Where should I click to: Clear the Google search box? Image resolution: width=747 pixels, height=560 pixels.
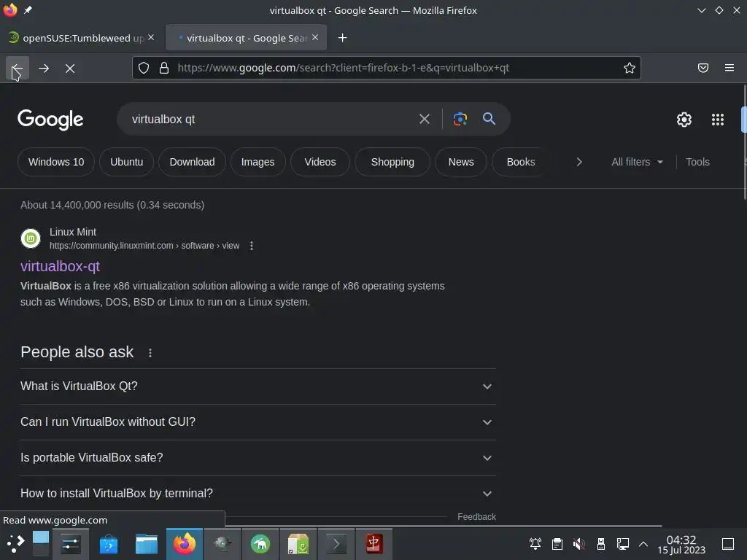pos(425,119)
